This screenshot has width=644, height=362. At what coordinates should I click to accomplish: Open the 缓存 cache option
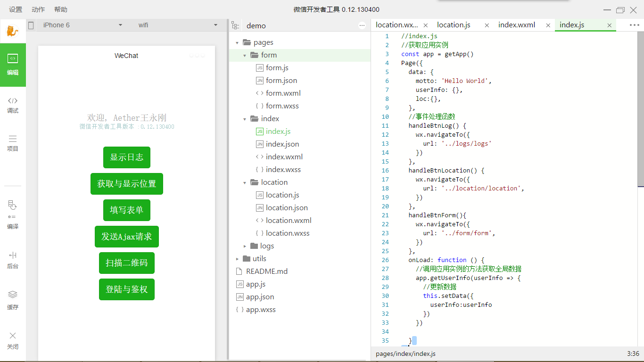(13, 300)
